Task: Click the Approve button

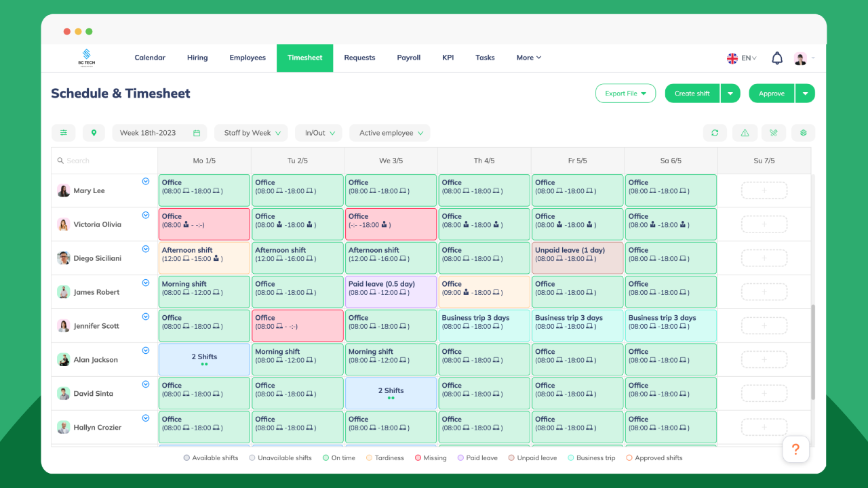Action: [771, 93]
